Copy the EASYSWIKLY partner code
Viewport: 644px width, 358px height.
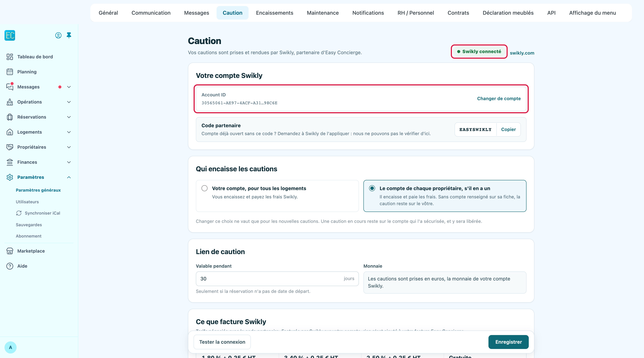508,129
